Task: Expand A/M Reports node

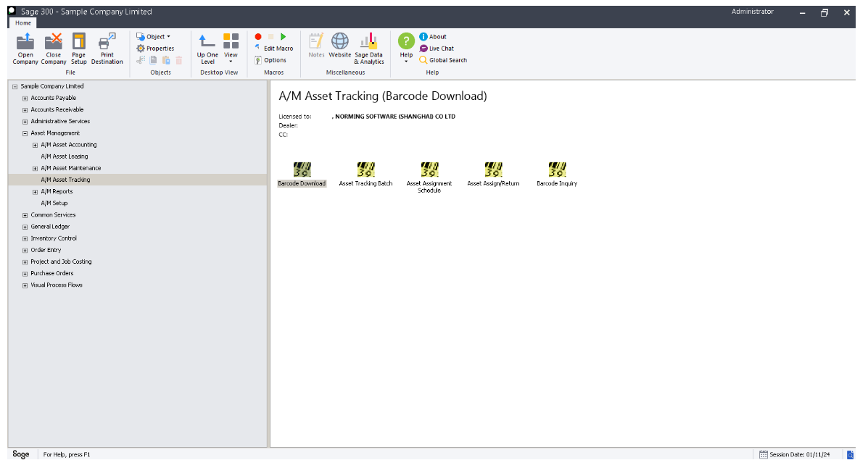Action: pos(35,191)
